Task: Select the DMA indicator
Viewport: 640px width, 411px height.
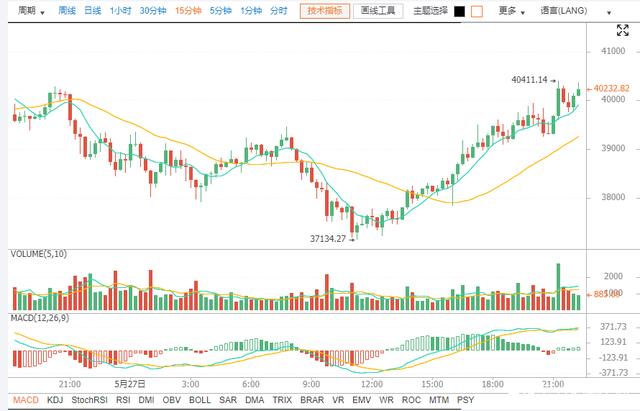Action: pyautogui.click(x=255, y=400)
